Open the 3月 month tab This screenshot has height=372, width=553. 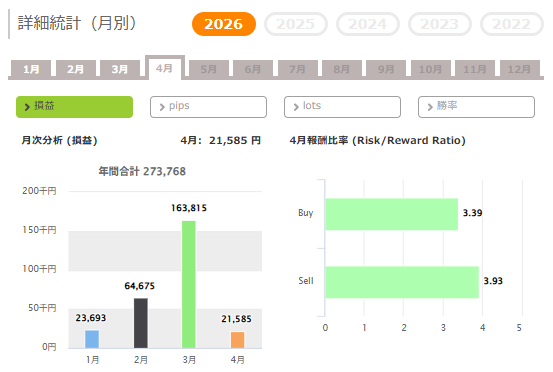(x=120, y=69)
